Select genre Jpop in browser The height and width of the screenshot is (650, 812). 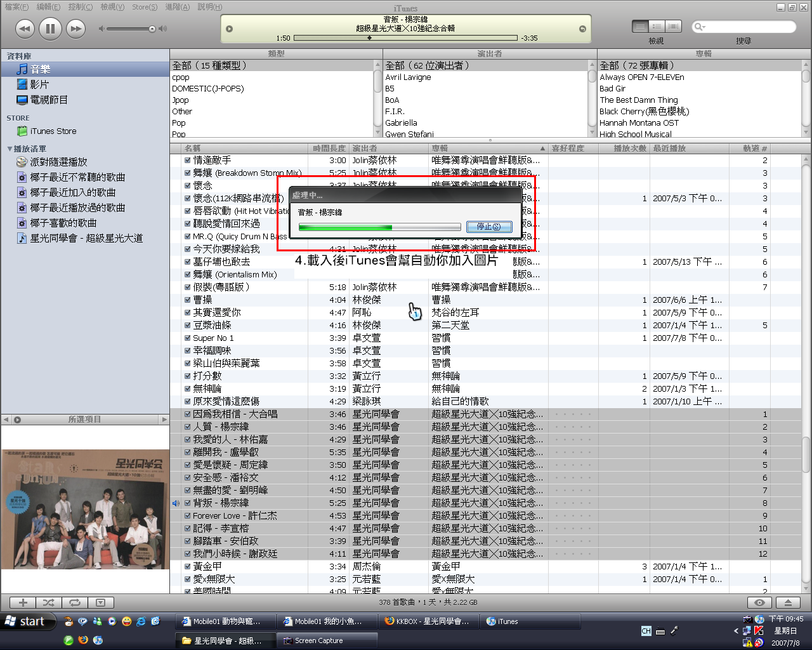pos(272,100)
